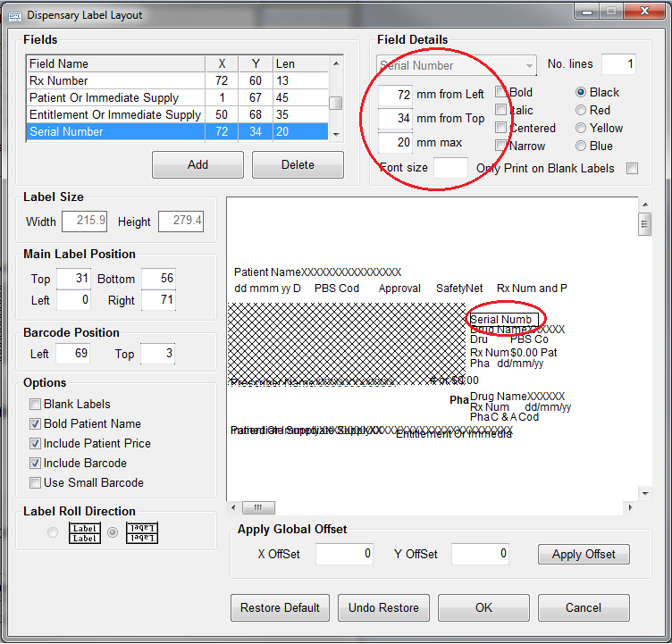Click the Add field button

pos(197,164)
